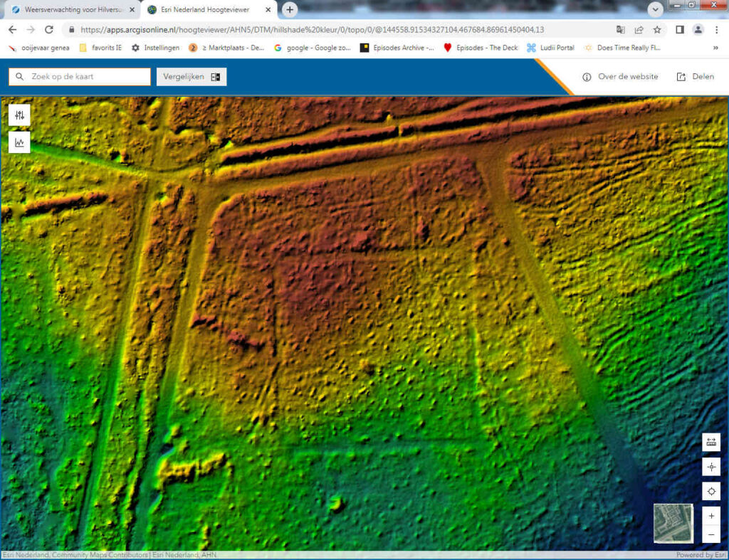The height and width of the screenshot is (560, 729).
Task: Open the elevation profile chart tool
Action: (19, 142)
